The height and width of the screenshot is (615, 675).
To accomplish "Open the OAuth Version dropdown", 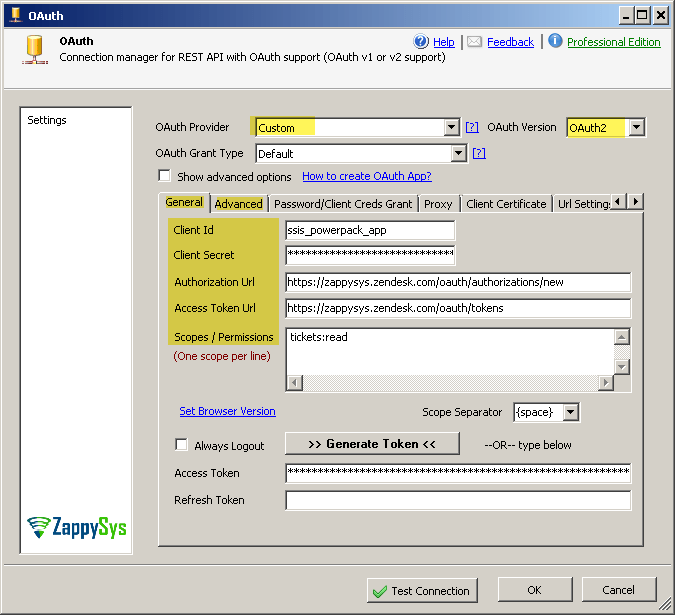I will click(637, 127).
